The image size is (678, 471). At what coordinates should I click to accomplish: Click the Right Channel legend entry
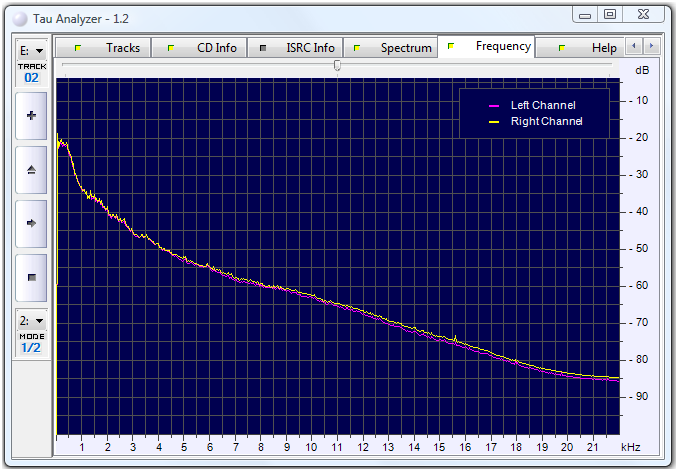pos(534,122)
